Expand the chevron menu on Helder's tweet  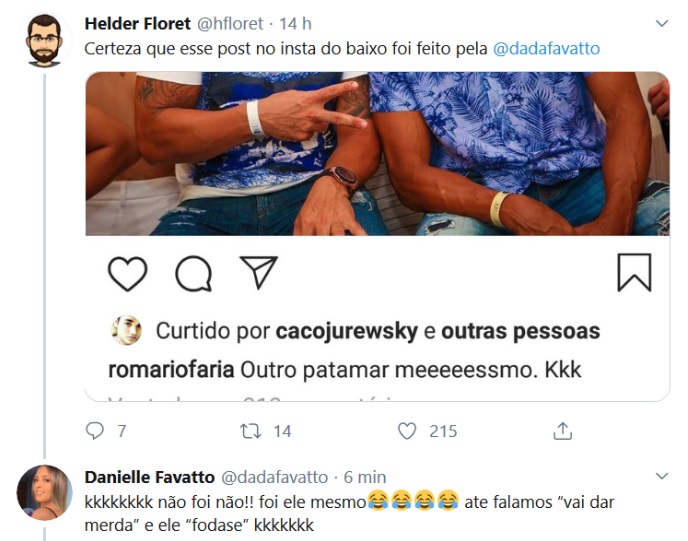662,23
